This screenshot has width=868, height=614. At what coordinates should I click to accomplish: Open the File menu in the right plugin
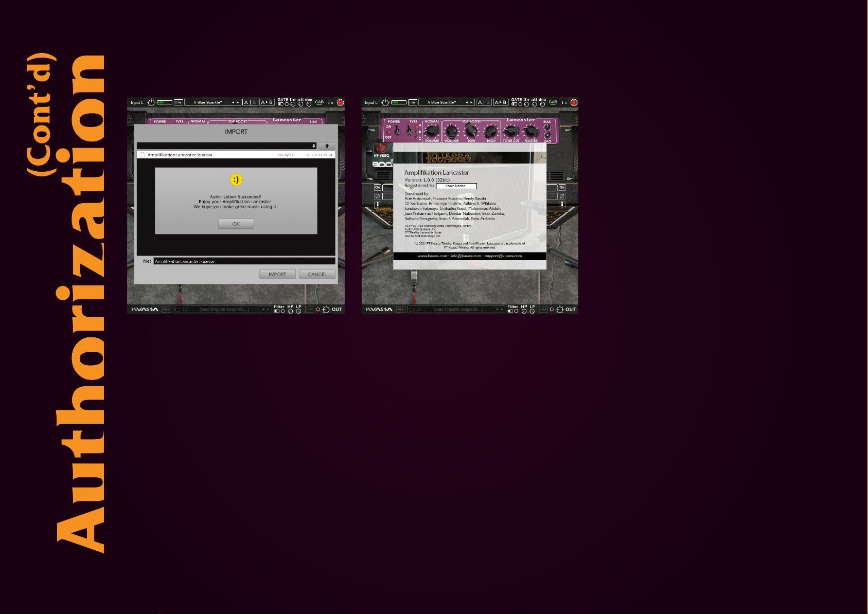(x=413, y=102)
